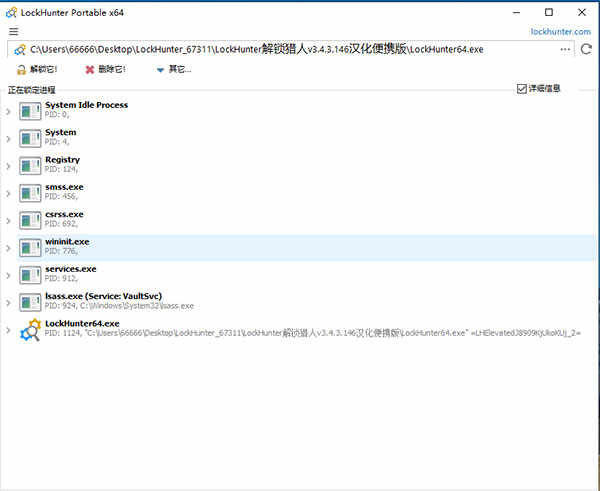Expand the wininit.exe process row
This screenshot has width=600, height=491.
pos(8,248)
